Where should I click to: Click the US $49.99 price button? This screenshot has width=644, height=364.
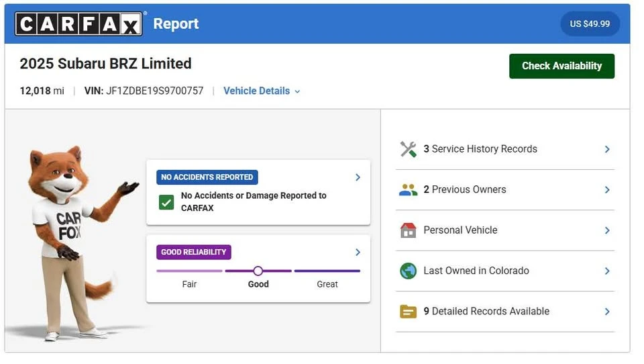pyautogui.click(x=590, y=24)
